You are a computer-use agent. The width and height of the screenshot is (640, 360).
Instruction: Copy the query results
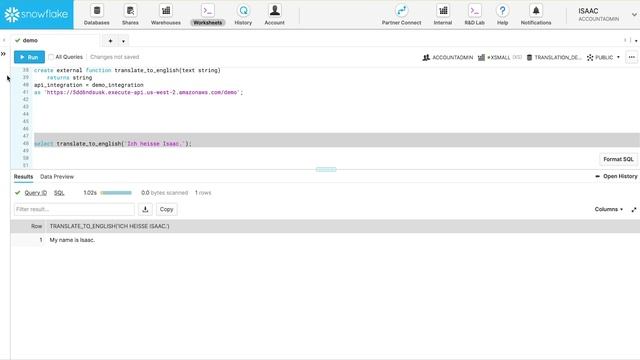coord(167,209)
